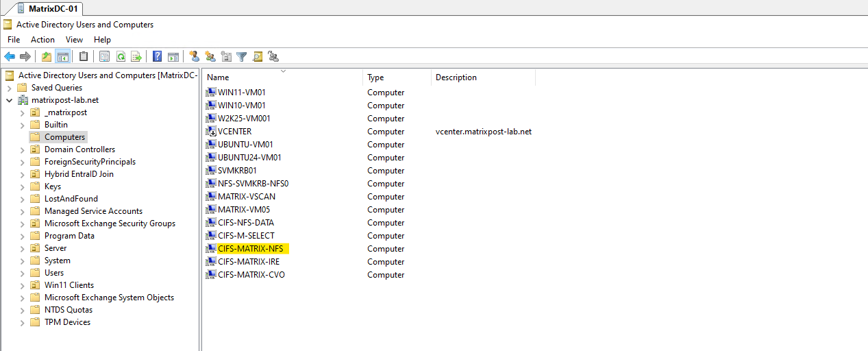This screenshot has height=351, width=868.
Task: Click the Back arrow toolbar icon
Action: coord(10,56)
